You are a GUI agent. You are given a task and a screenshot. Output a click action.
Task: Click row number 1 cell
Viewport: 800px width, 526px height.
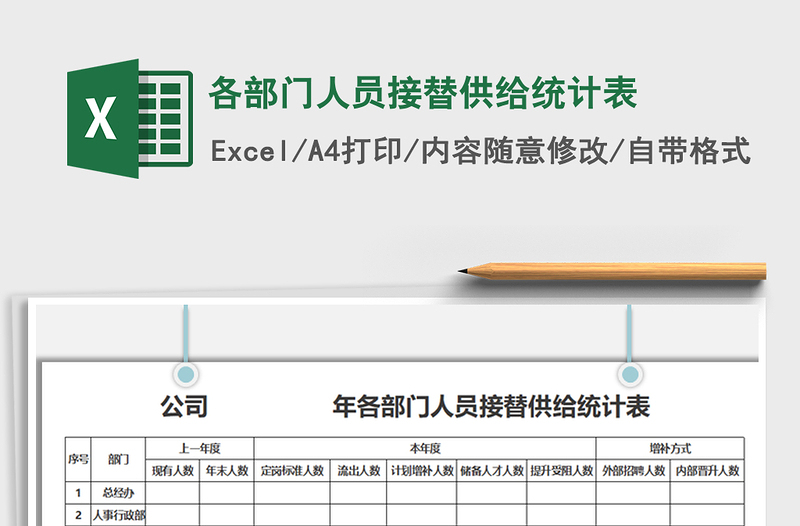[x=78, y=493]
